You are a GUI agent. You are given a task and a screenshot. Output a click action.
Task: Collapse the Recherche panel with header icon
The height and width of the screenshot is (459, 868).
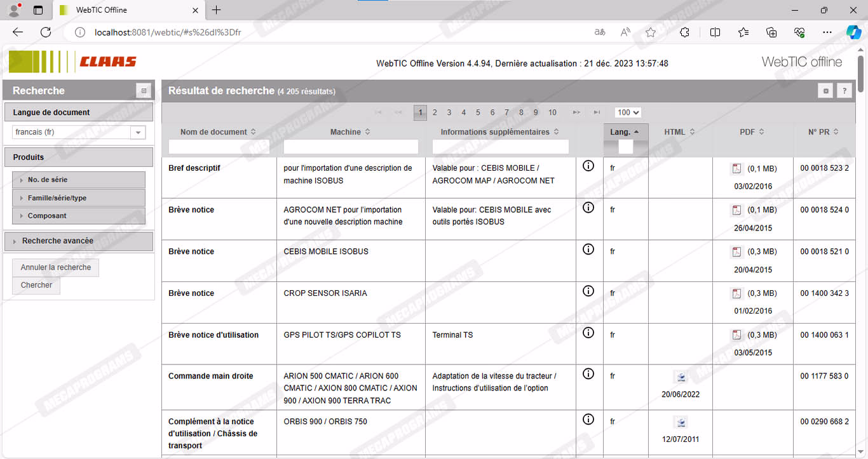[x=144, y=91]
